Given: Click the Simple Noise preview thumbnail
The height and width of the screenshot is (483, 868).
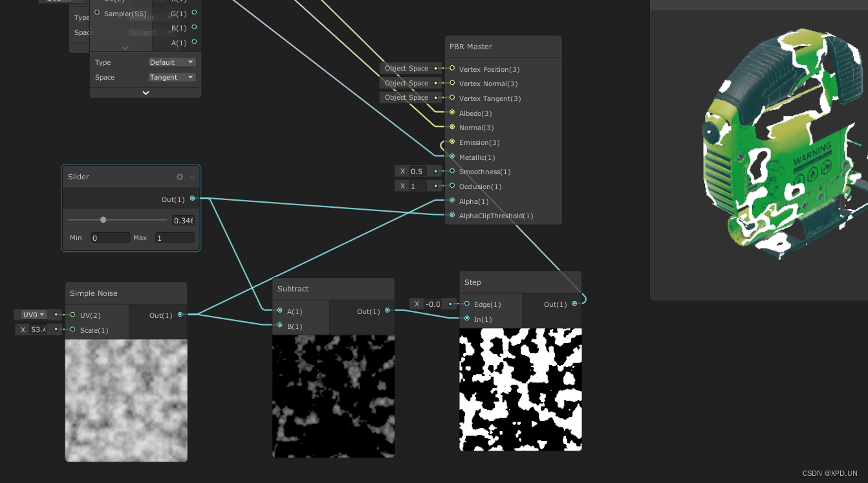Looking at the screenshot, I should (x=126, y=400).
